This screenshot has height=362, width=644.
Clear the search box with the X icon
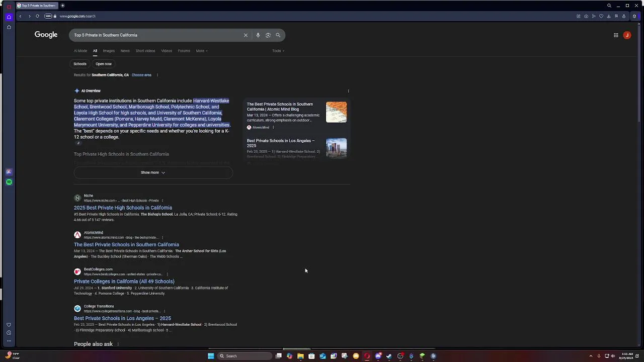click(246, 35)
